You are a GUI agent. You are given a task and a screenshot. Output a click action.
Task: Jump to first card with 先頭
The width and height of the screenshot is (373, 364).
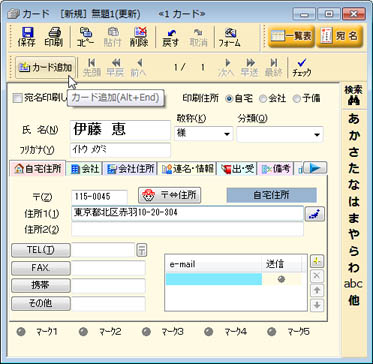click(x=92, y=68)
